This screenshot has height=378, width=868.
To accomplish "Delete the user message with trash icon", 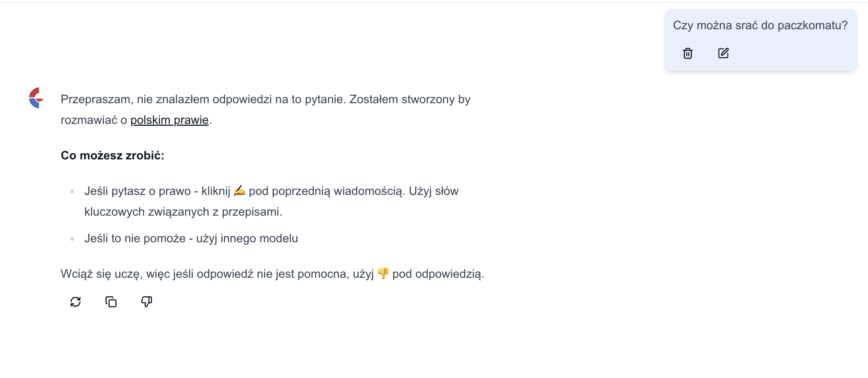I will [687, 53].
